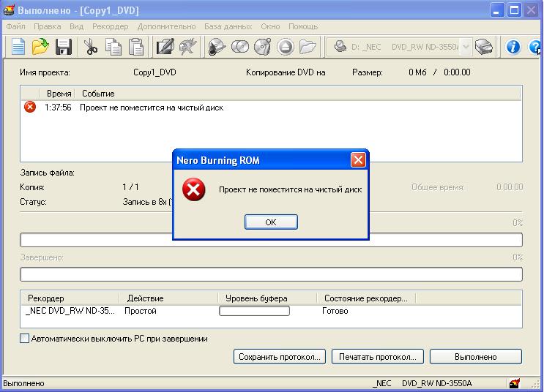Open the Помощь menu
Screen dimensions: 544x392
click(x=303, y=26)
